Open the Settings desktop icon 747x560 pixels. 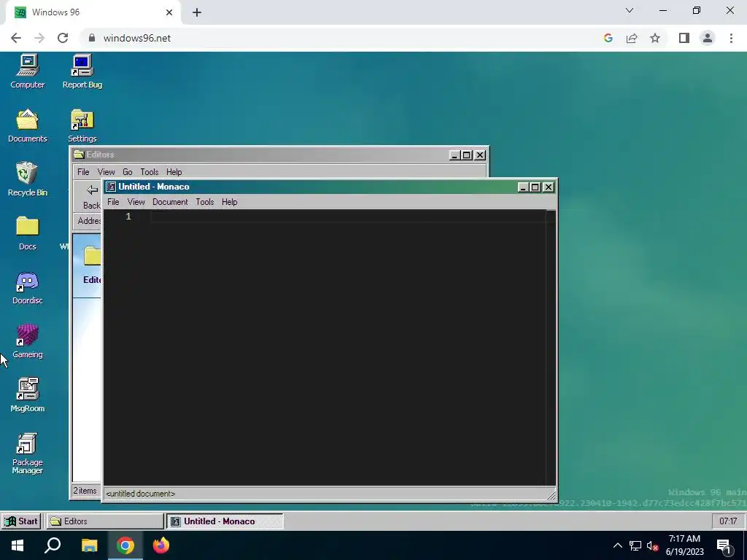[82, 125]
